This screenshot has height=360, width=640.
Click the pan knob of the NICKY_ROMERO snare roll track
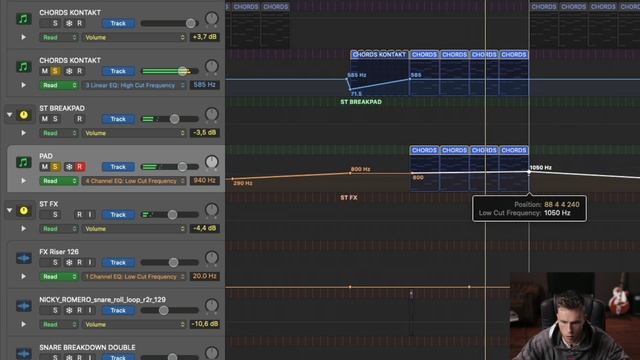tap(211, 305)
